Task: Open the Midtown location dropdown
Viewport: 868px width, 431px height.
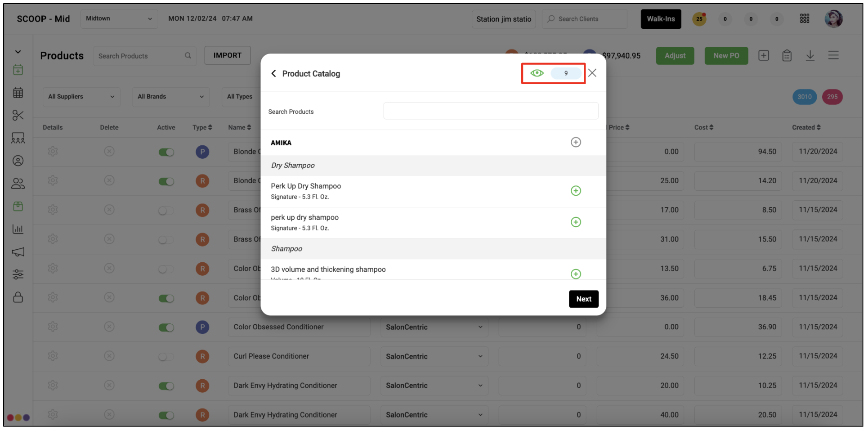Action: (119, 19)
